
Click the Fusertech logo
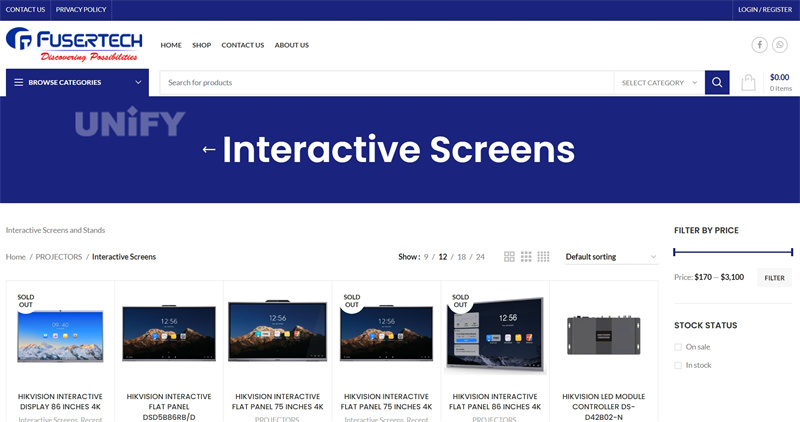coord(74,44)
